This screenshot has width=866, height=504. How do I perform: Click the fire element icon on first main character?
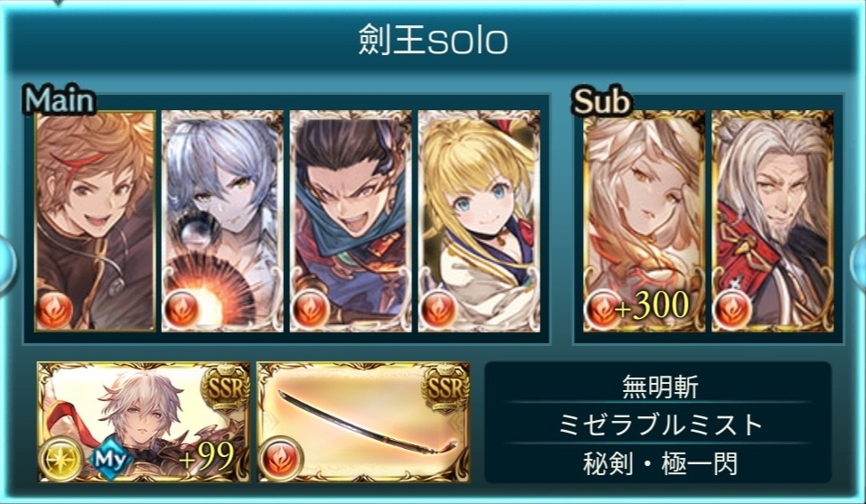click(54, 309)
